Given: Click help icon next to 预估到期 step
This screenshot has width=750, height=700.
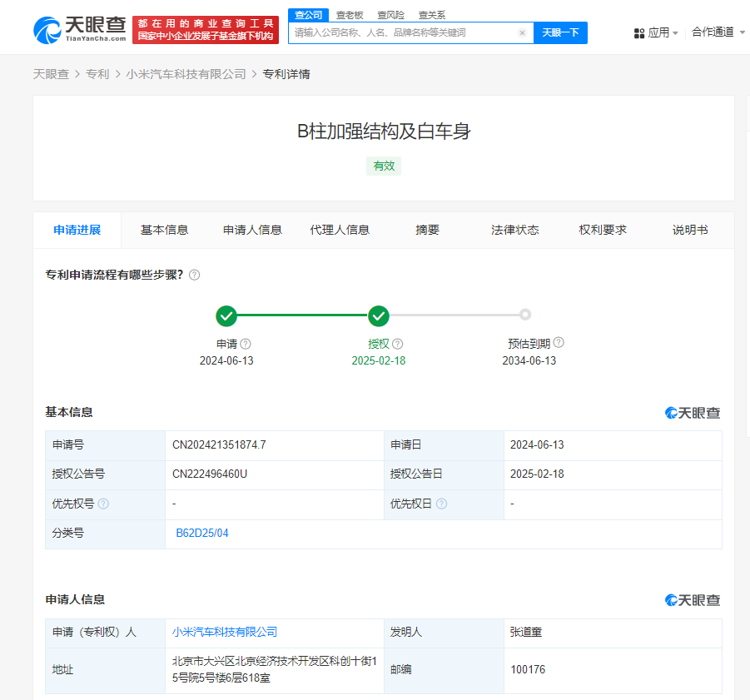Looking at the screenshot, I should tap(559, 342).
